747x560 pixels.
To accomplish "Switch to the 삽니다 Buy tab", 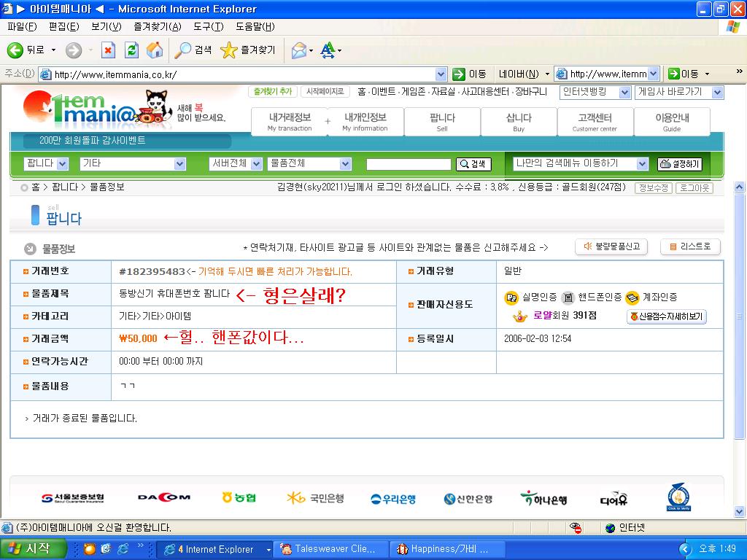I will 519,122.
